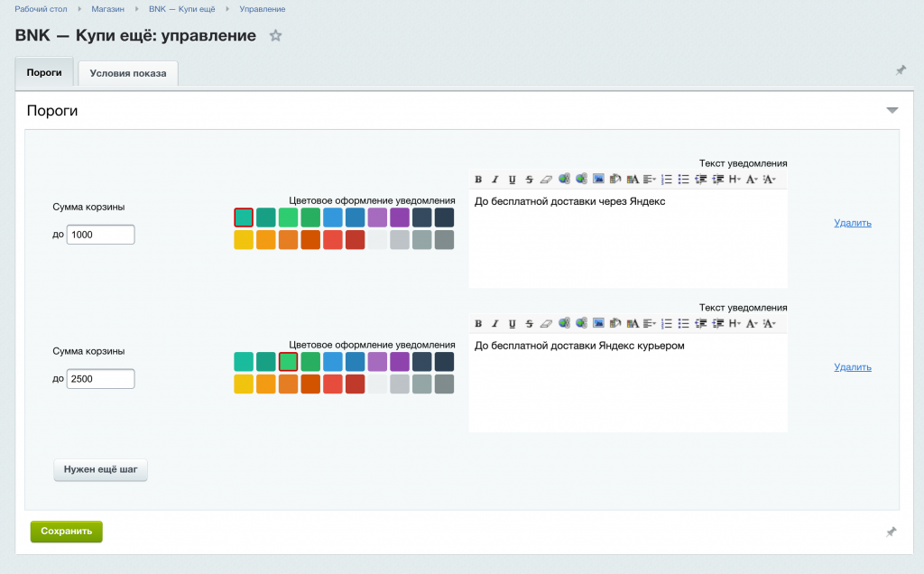
Task: Navigate to Магазин in the breadcrumb
Action: click(108, 9)
